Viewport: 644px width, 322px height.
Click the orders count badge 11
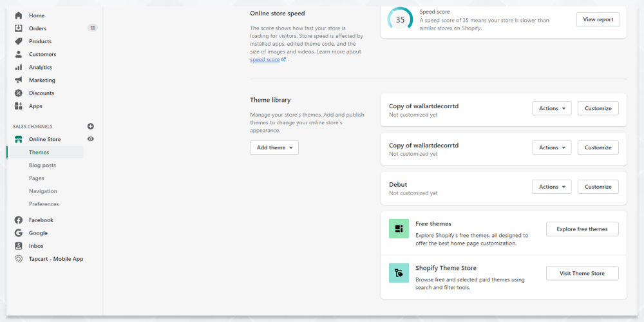tap(92, 28)
